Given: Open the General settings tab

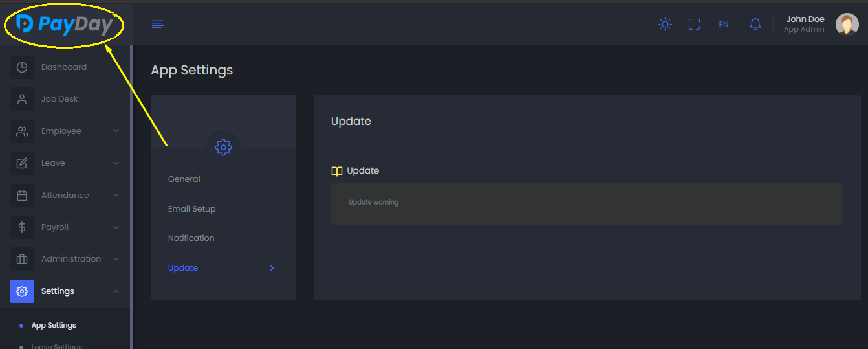Looking at the screenshot, I should click(x=184, y=179).
